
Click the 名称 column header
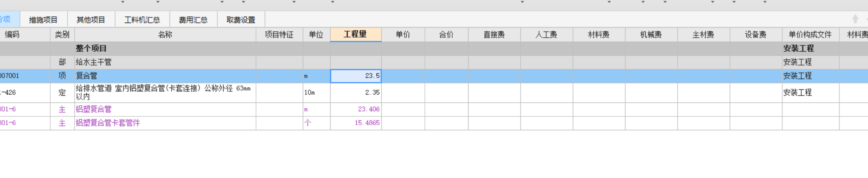click(x=165, y=35)
